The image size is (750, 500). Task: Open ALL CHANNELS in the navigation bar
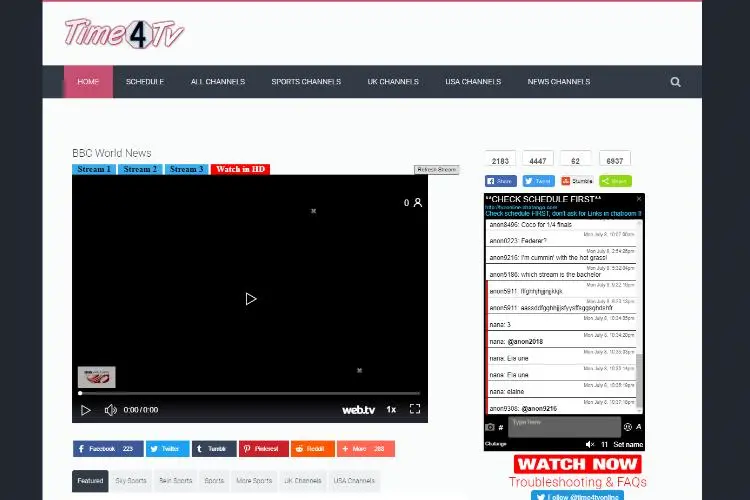pyautogui.click(x=218, y=82)
